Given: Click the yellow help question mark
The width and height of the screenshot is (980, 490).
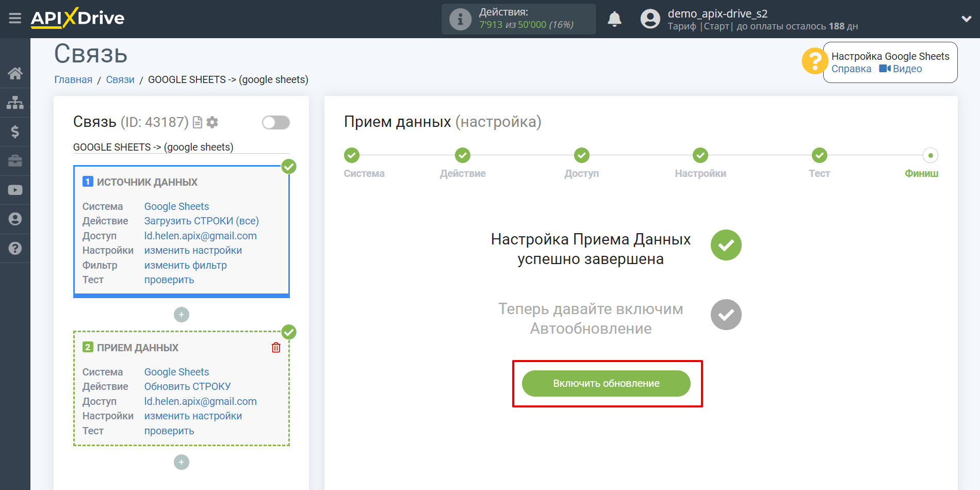Looking at the screenshot, I should [x=814, y=61].
